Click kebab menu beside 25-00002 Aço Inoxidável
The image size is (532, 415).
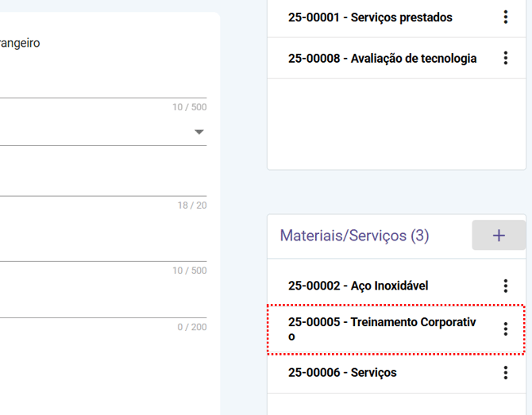point(505,286)
